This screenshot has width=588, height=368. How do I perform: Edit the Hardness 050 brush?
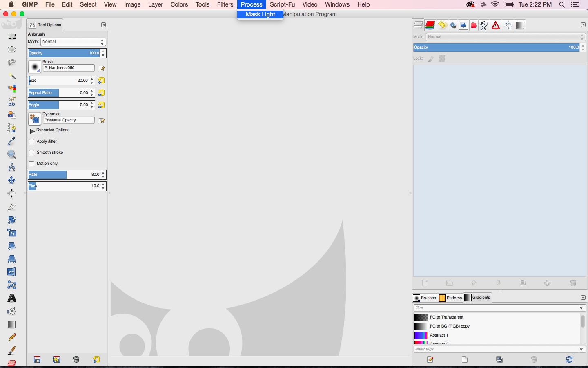(x=102, y=68)
